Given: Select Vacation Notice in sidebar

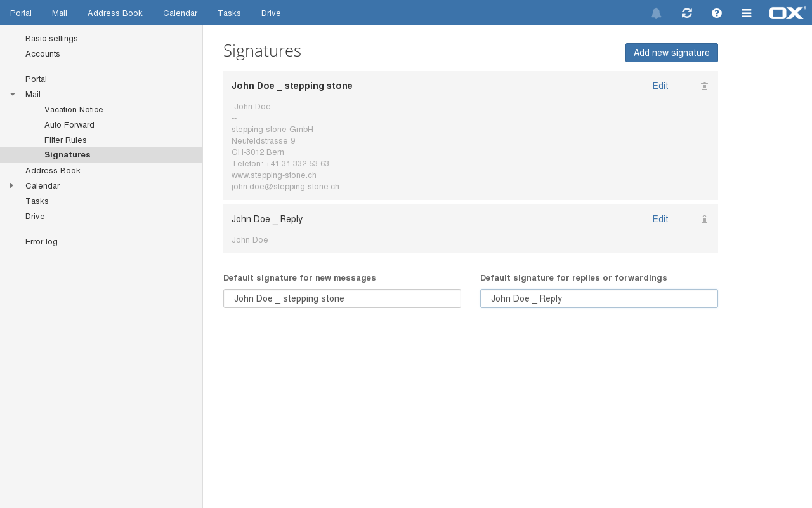Looking at the screenshot, I should 74,110.
